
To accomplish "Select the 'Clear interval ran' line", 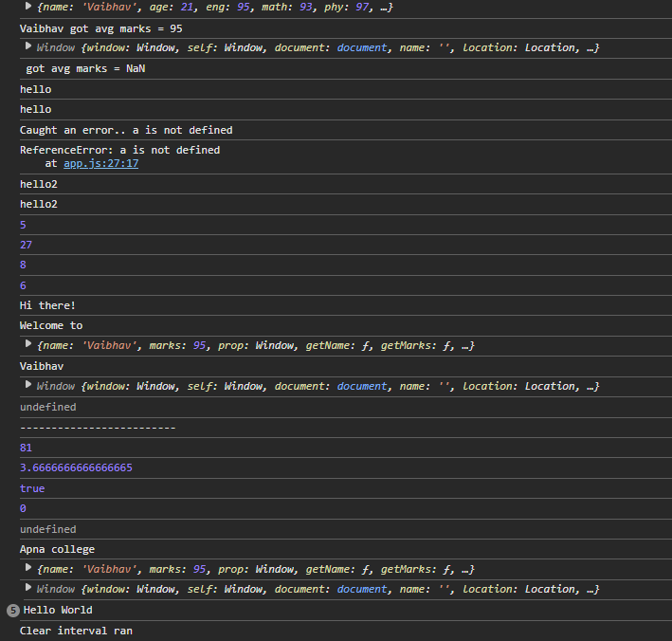I will coord(76,631).
